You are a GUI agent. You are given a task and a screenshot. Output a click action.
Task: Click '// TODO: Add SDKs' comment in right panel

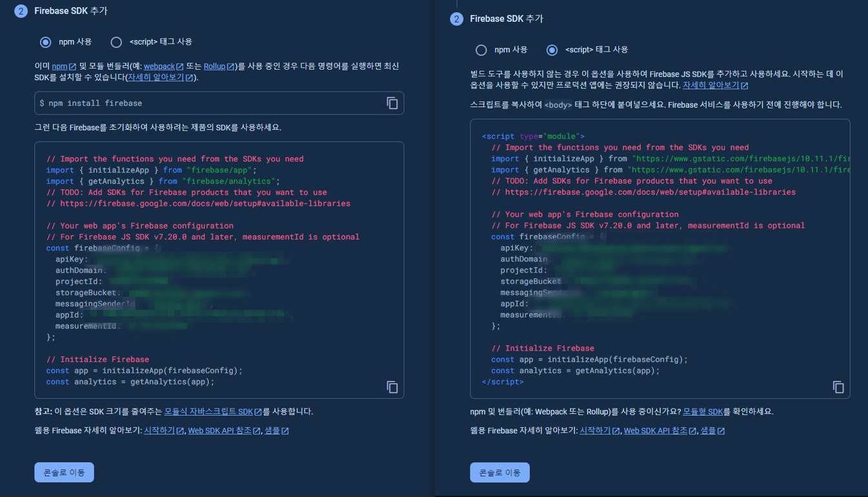coord(632,181)
